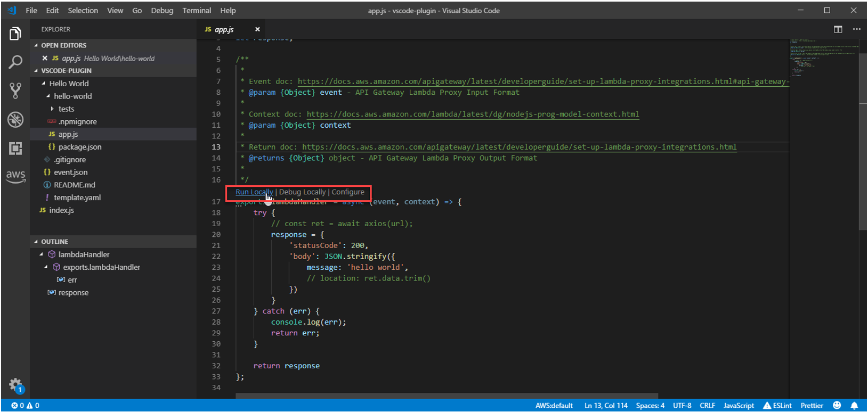Open the Terminal menu
The height and width of the screenshot is (412, 868).
coord(197,11)
